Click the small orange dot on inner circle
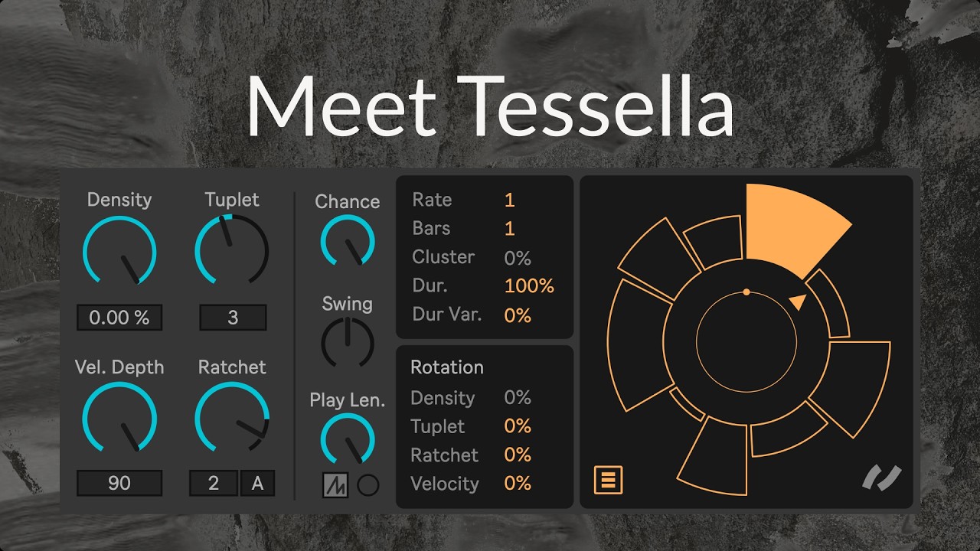980x551 pixels. point(746,292)
